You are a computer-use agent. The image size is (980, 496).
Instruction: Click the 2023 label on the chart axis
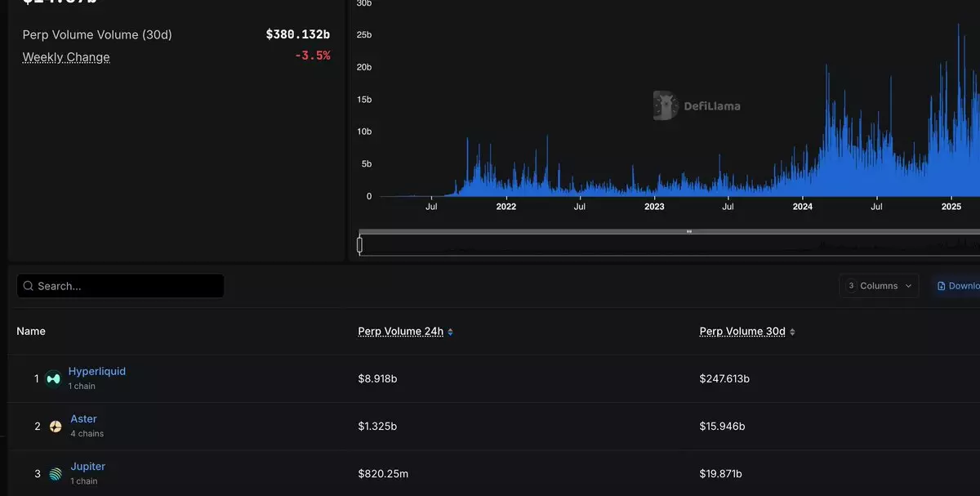click(654, 207)
